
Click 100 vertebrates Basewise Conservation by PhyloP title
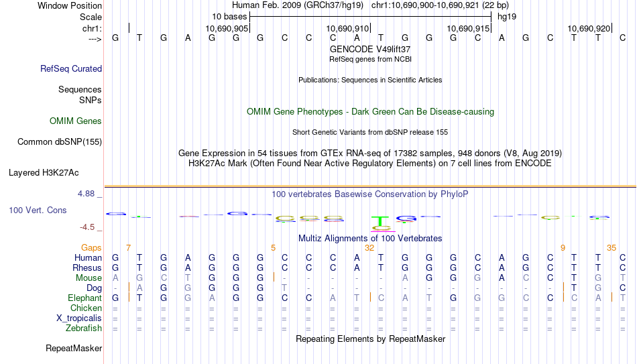(370, 194)
